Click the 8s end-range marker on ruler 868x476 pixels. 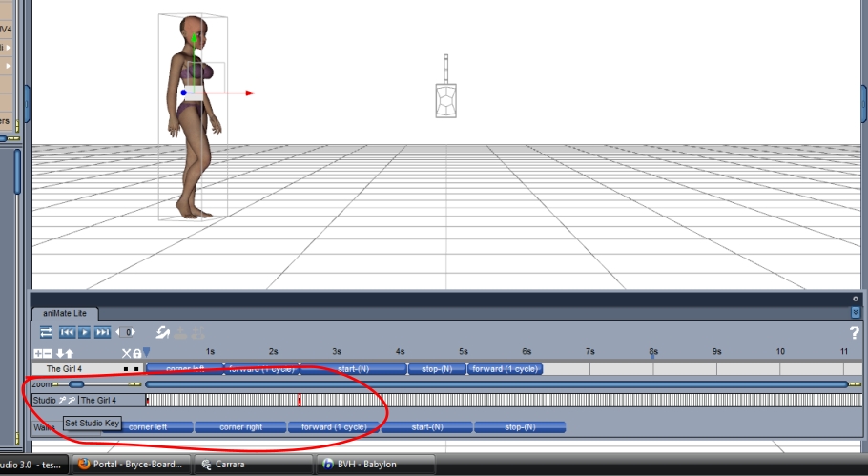[652, 357]
